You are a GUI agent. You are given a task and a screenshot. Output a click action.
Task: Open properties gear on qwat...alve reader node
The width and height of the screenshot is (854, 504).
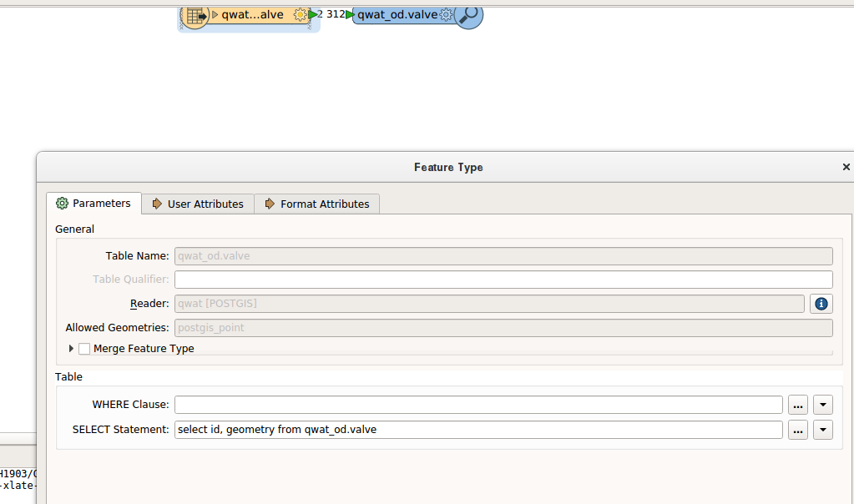300,14
